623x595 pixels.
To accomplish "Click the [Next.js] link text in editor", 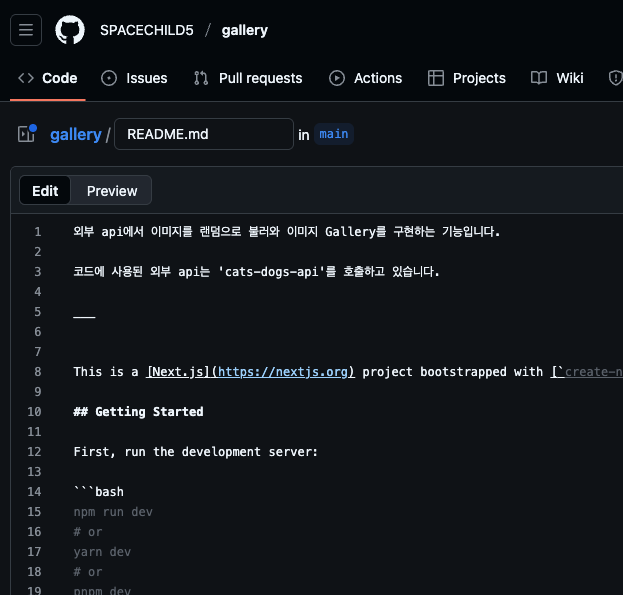I will click(x=178, y=372).
